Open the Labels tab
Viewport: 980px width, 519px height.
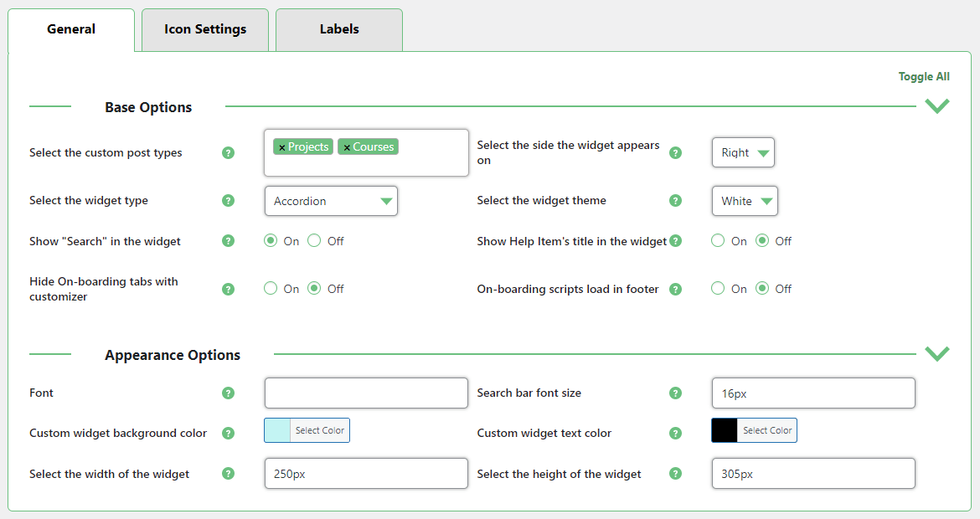(339, 29)
